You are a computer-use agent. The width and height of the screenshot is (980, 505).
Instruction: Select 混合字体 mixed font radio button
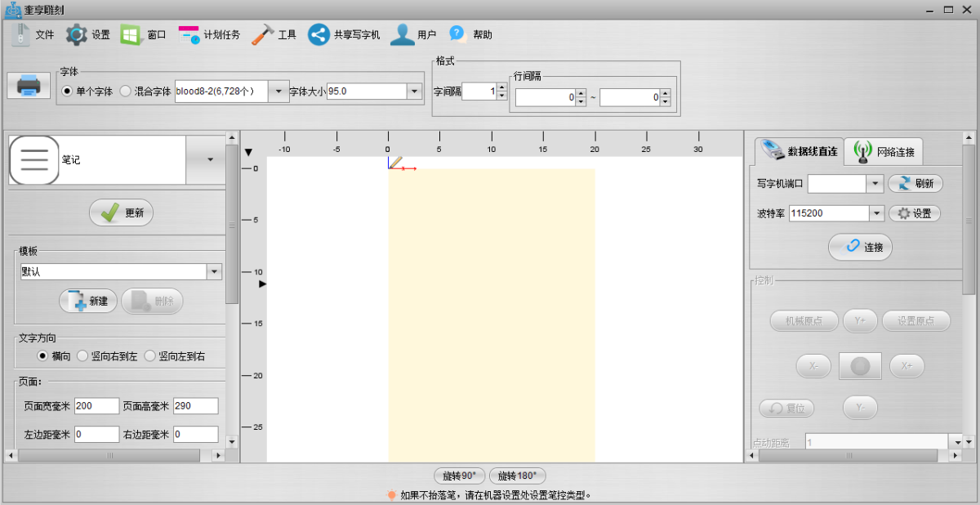coord(126,92)
